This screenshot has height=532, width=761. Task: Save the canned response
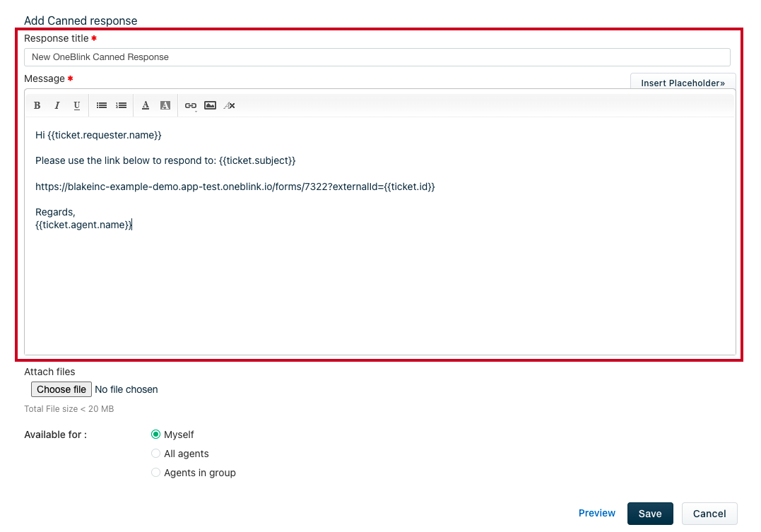[x=650, y=514]
